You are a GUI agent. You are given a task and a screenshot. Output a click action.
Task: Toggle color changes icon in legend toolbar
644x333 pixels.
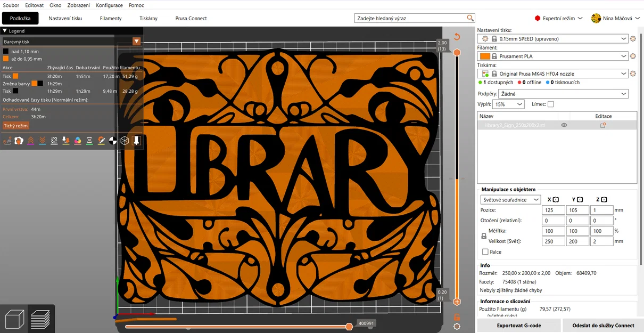77,141
